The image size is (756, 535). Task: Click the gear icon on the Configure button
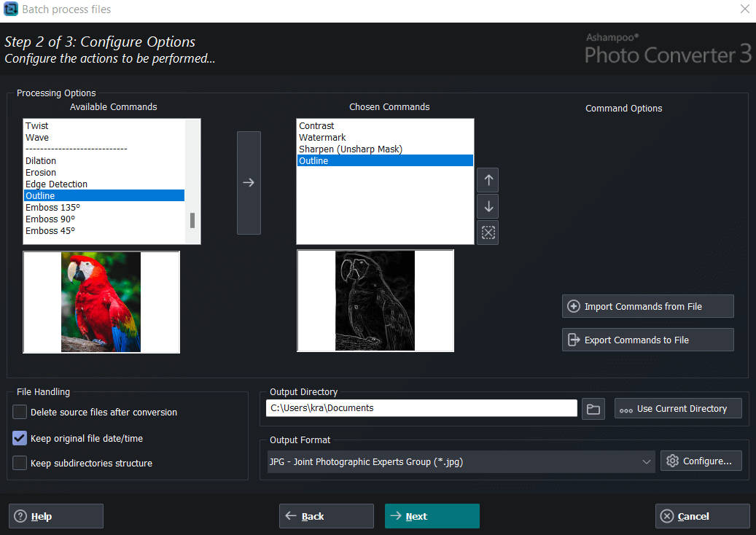[x=671, y=460]
